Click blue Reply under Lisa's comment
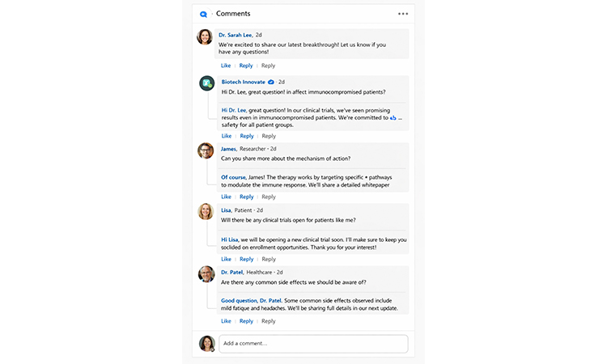This screenshot has height=364, width=607. (246, 259)
